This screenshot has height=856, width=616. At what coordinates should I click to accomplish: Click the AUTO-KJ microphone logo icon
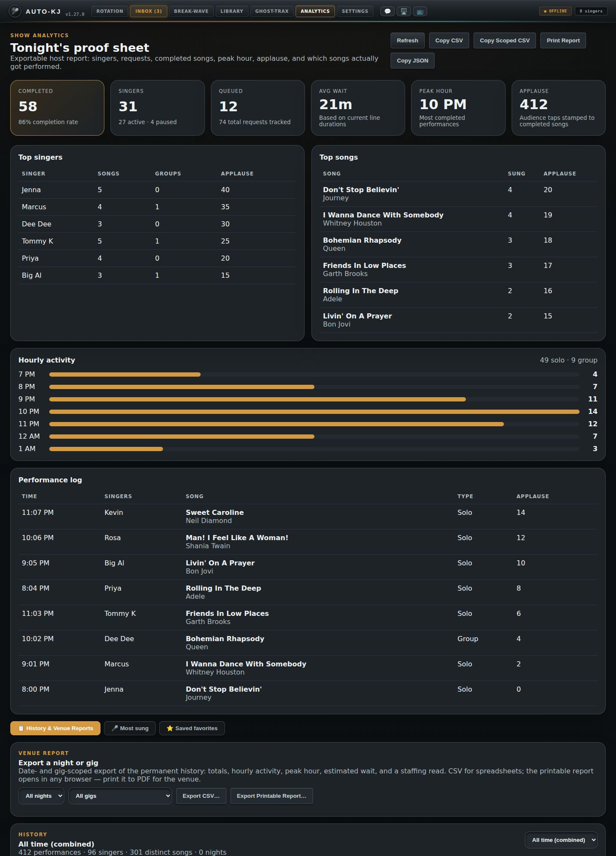(x=15, y=11)
